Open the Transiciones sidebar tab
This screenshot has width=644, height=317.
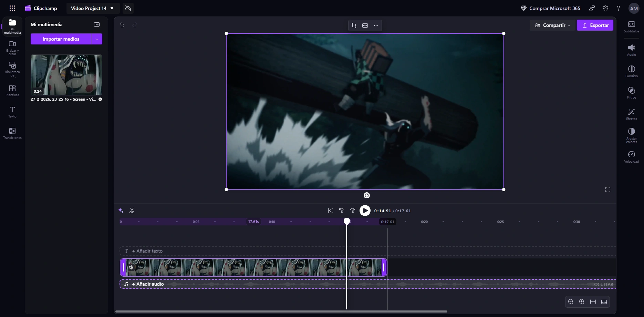tap(12, 133)
